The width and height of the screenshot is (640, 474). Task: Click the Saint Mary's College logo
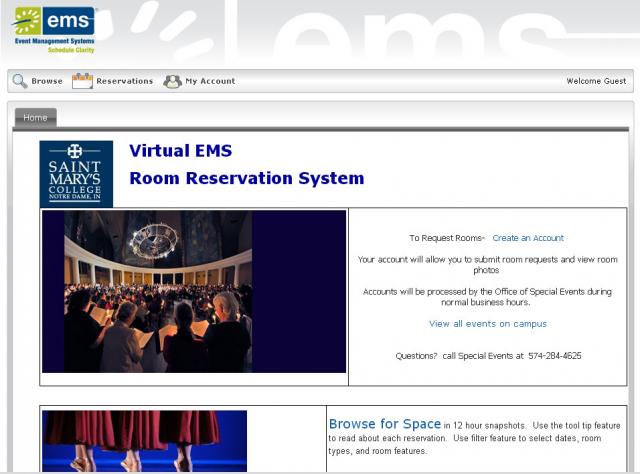click(76, 174)
